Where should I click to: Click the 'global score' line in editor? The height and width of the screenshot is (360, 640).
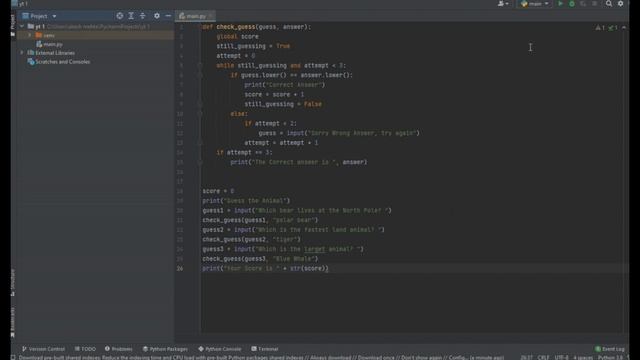(x=237, y=37)
